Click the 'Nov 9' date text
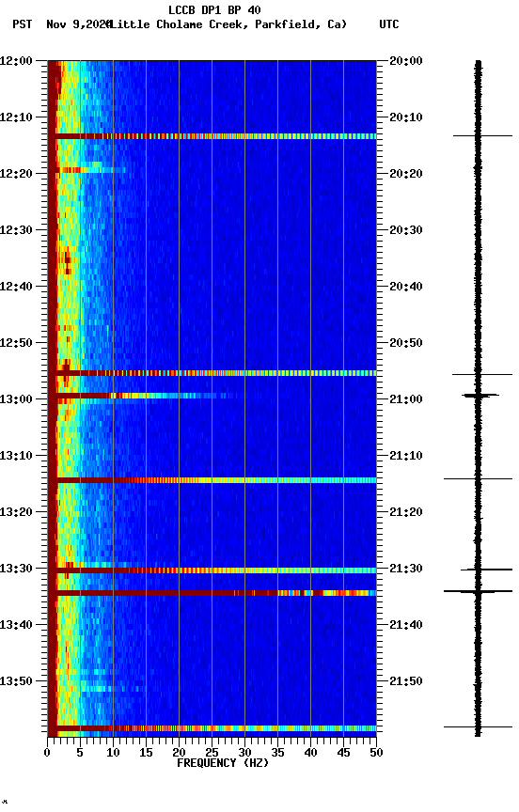 click(62, 24)
